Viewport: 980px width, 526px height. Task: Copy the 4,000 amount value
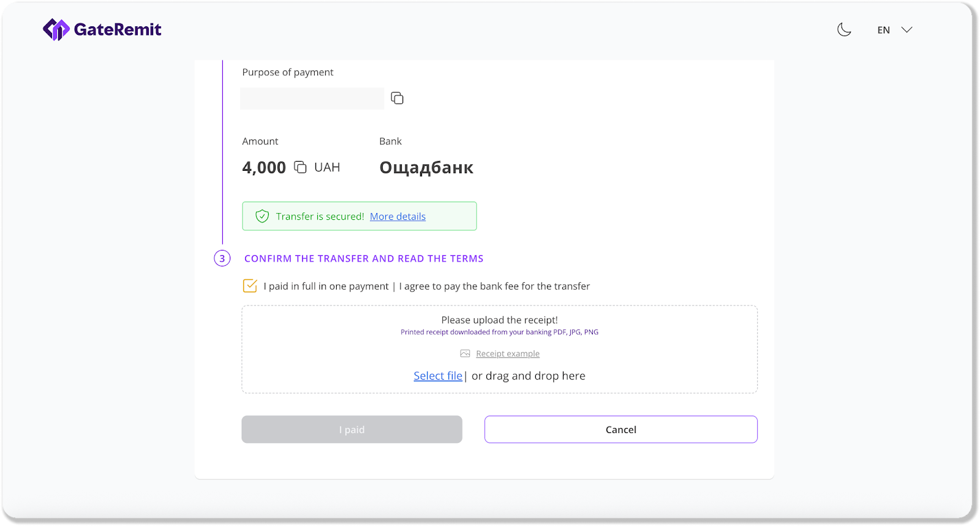tap(300, 167)
